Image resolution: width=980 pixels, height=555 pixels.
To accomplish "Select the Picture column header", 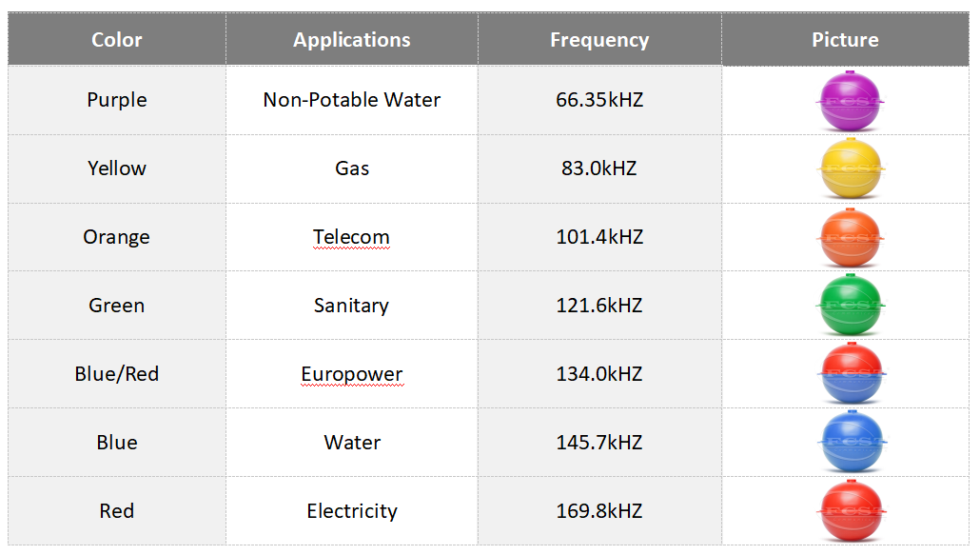I will click(845, 40).
